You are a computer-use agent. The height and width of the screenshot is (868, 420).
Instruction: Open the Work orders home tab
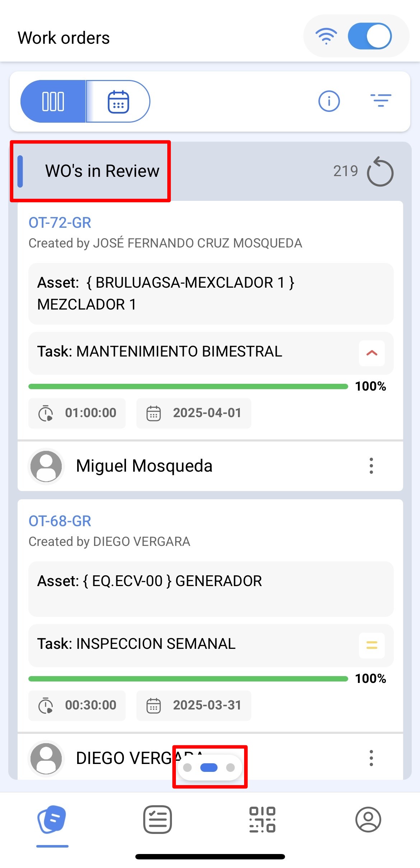52,820
